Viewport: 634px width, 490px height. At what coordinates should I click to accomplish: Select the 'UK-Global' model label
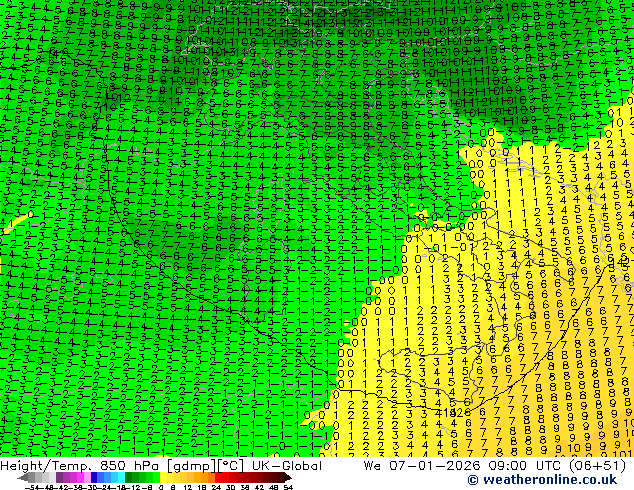pyautogui.click(x=287, y=466)
